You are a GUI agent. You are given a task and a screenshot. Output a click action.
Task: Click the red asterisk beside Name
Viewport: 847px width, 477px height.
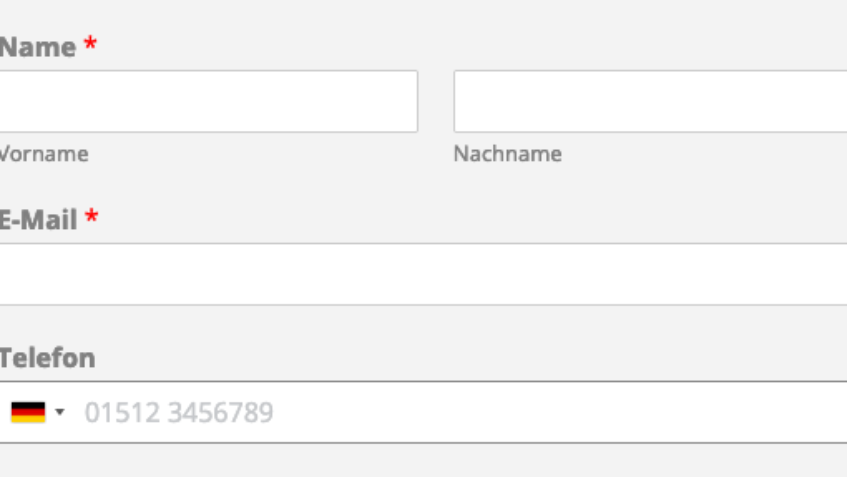90,45
